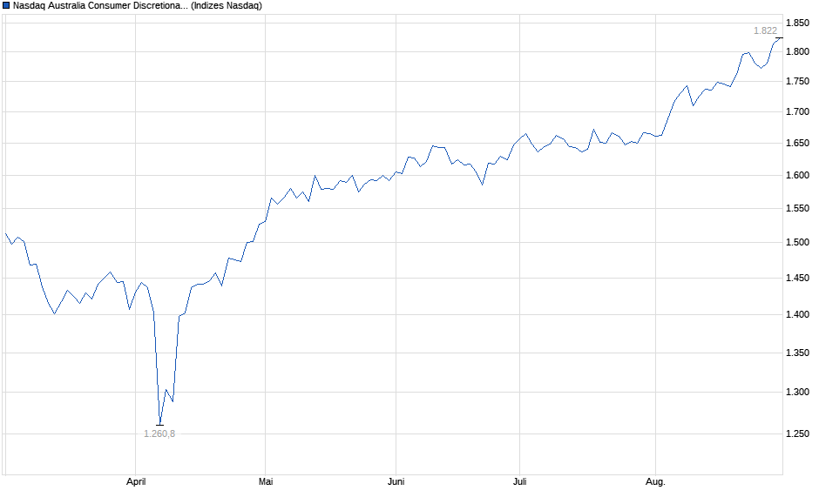Click the chart title 'Nasdaq Australia Consumer Discretiona...'
Image resolution: width=819 pixels, height=504 pixels.
101,6
